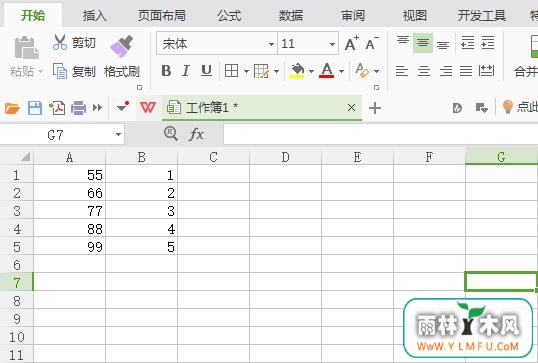
Task: Select the Format Painter brush
Action: 121,46
